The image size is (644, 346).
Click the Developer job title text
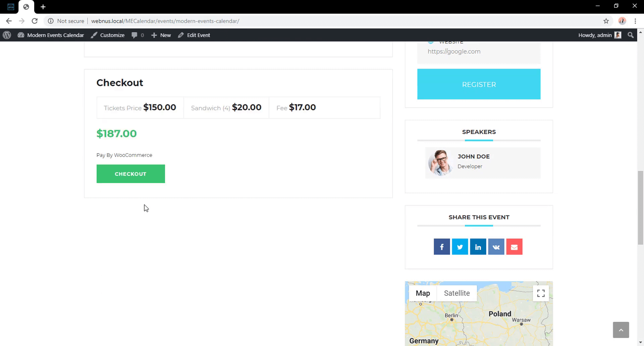coord(470,166)
